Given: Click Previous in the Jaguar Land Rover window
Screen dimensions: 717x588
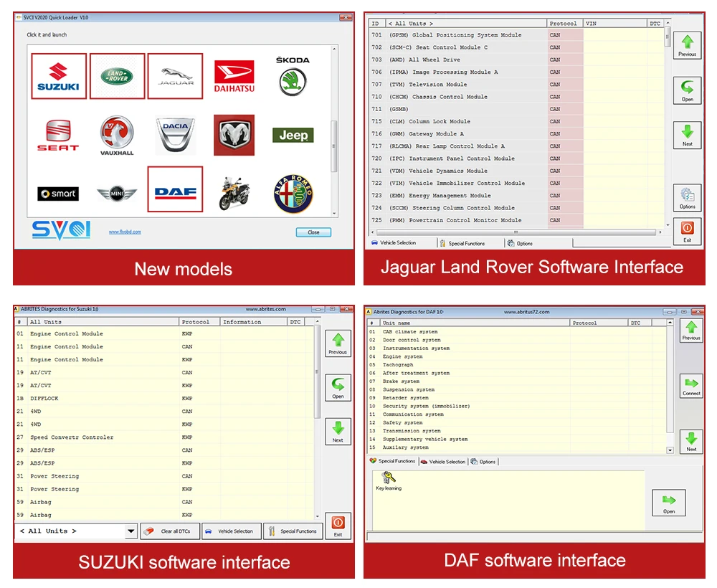Looking at the screenshot, I should [688, 44].
